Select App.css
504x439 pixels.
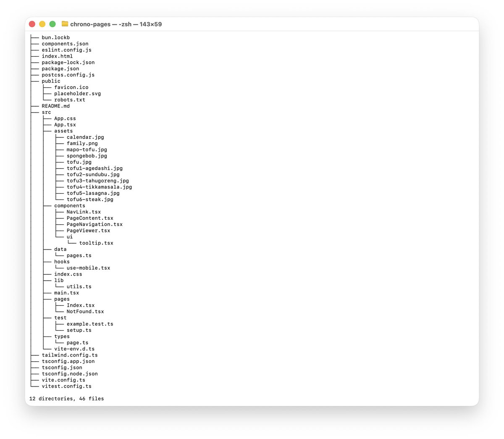pyautogui.click(x=65, y=118)
